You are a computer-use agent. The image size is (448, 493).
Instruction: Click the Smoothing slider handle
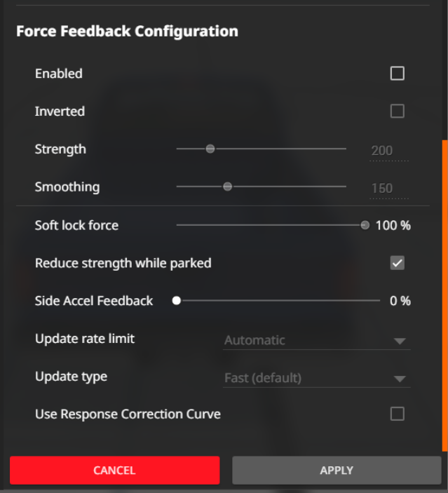(x=227, y=187)
